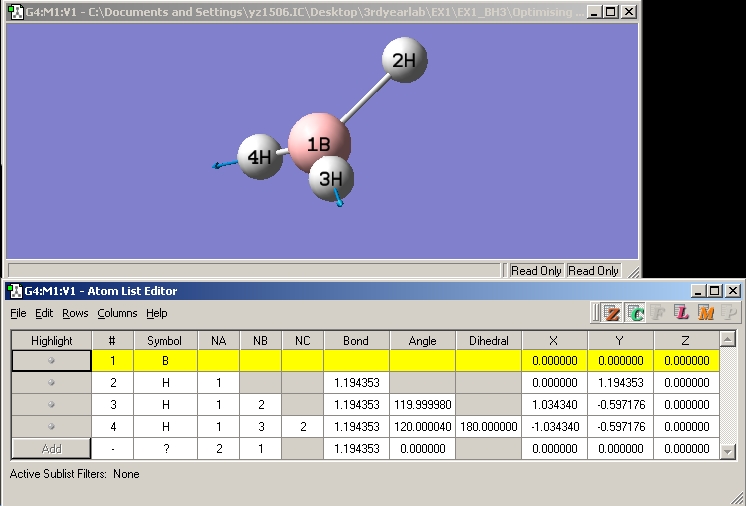This screenshot has width=746, height=506.
Task: Toggle highlight for atom row 4
Action: [51, 427]
